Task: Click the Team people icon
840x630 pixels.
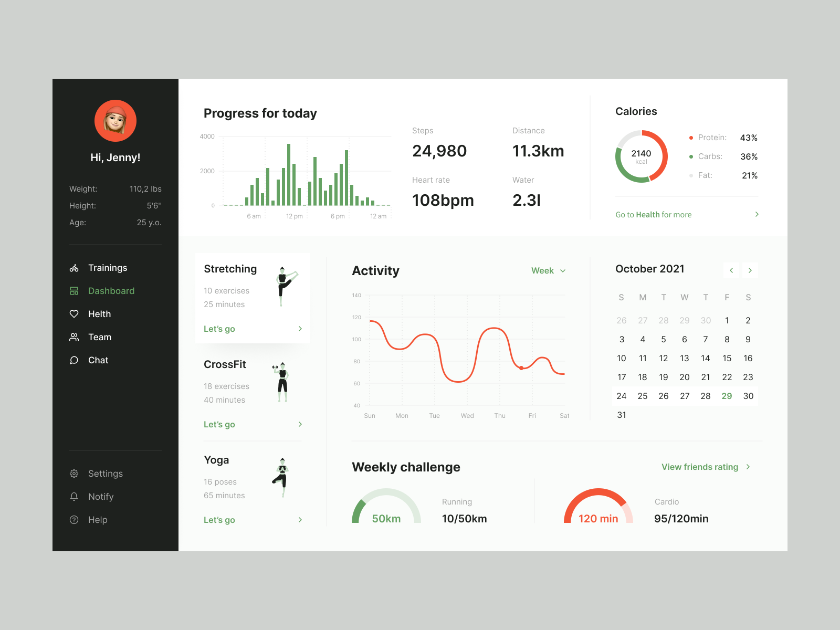Action: [x=74, y=337]
